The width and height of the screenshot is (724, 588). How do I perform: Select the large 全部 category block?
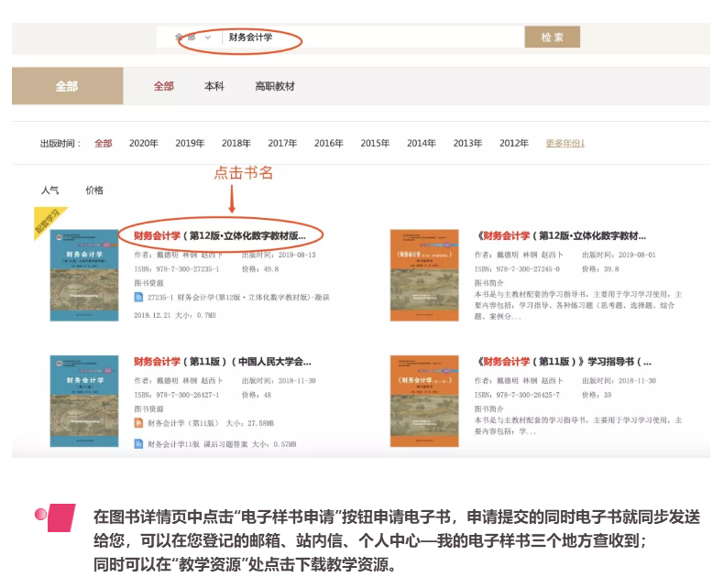tap(68, 86)
